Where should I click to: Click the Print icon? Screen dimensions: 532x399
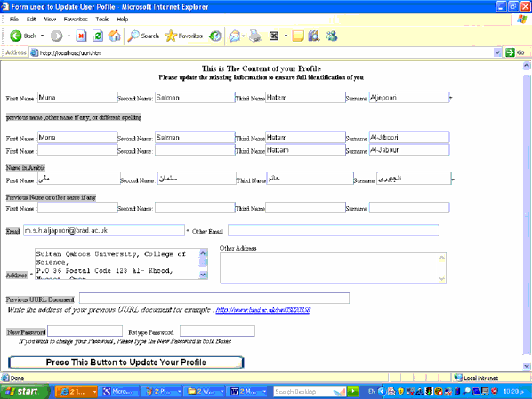tap(255, 36)
